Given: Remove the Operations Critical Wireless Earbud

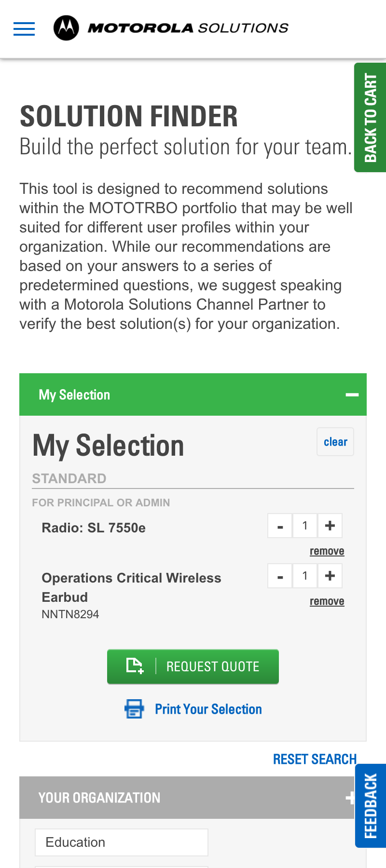Looking at the screenshot, I should click(327, 601).
